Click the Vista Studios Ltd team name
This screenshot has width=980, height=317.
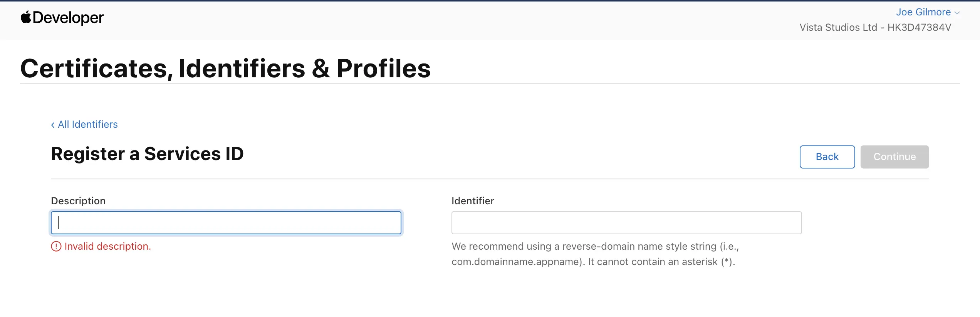838,27
